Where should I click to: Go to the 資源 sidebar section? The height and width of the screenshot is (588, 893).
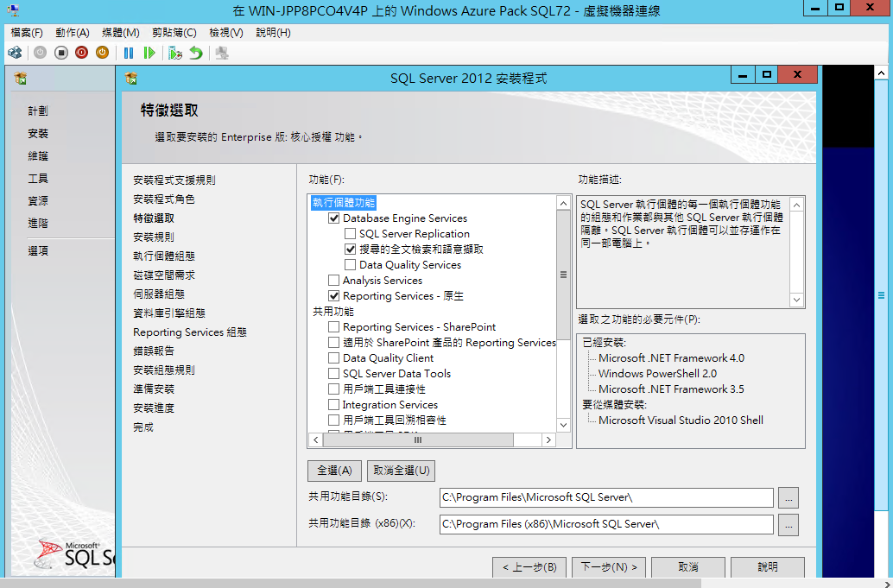(38, 201)
